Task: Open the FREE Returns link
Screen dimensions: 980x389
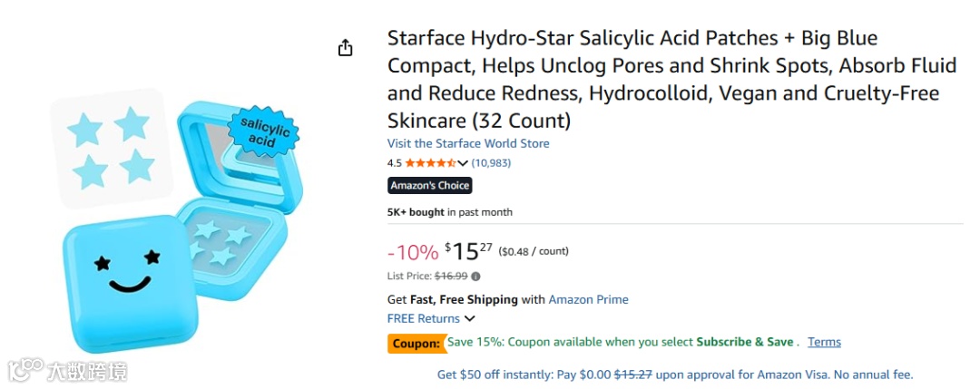Action: click(x=423, y=318)
